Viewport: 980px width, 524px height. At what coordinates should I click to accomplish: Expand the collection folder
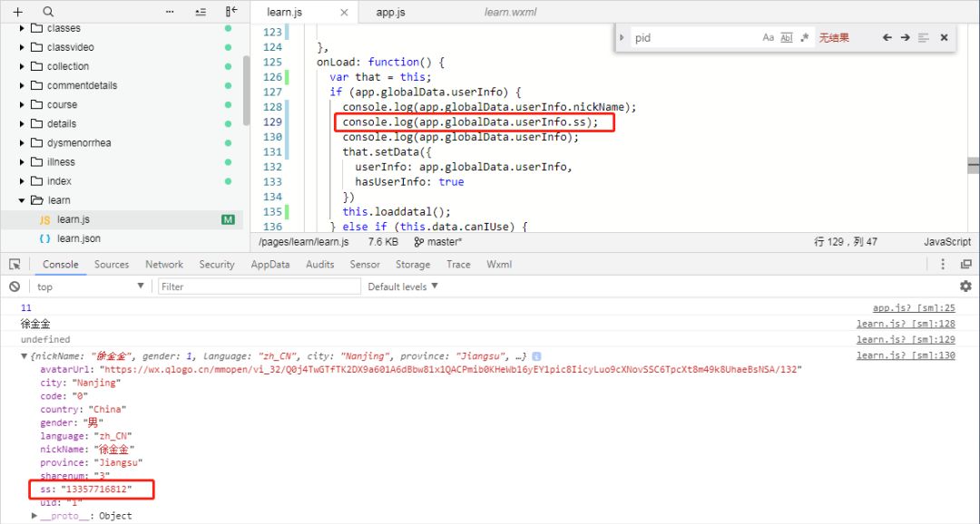tap(22, 66)
